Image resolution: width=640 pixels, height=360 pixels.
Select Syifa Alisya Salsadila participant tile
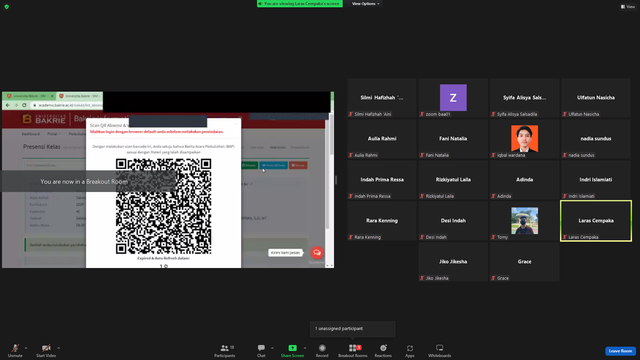pyautogui.click(x=524, y=98)
